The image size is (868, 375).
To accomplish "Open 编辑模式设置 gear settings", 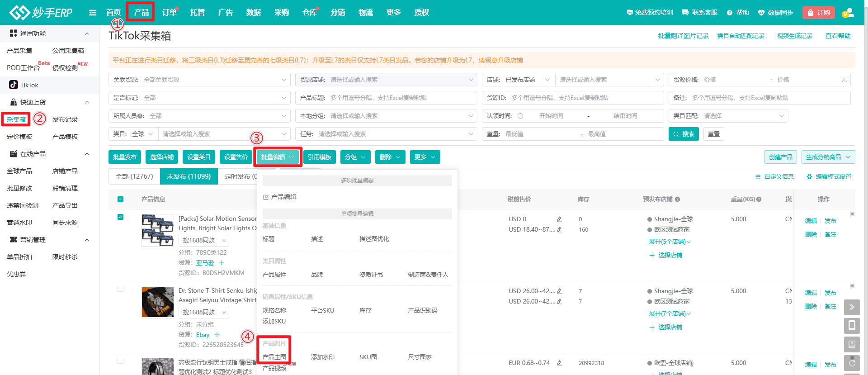I will [829, 176].
